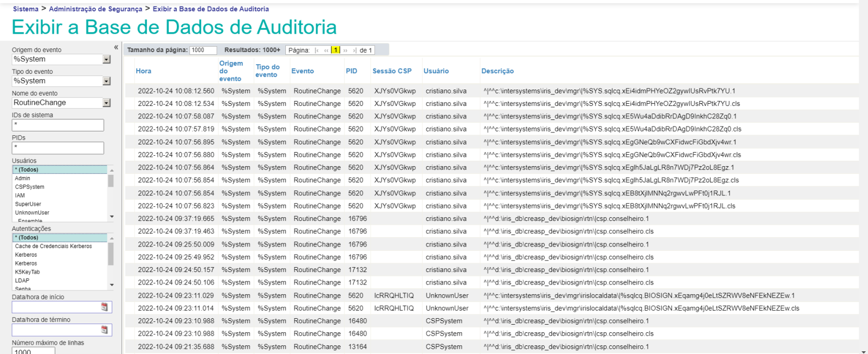Expand the Nome do evento dropdown
Image resolution: width=868 pixels, height=354 pixels.
pos(106,103)
